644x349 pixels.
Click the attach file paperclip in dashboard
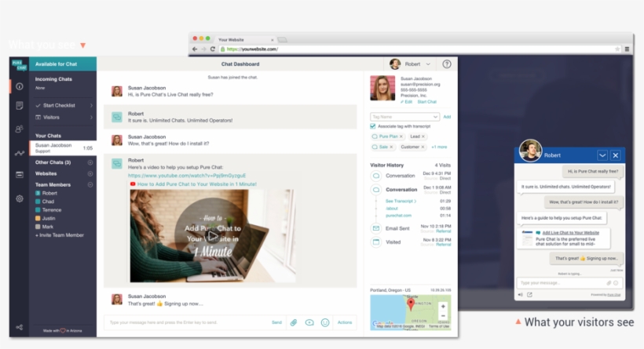(x=294, y=323)
